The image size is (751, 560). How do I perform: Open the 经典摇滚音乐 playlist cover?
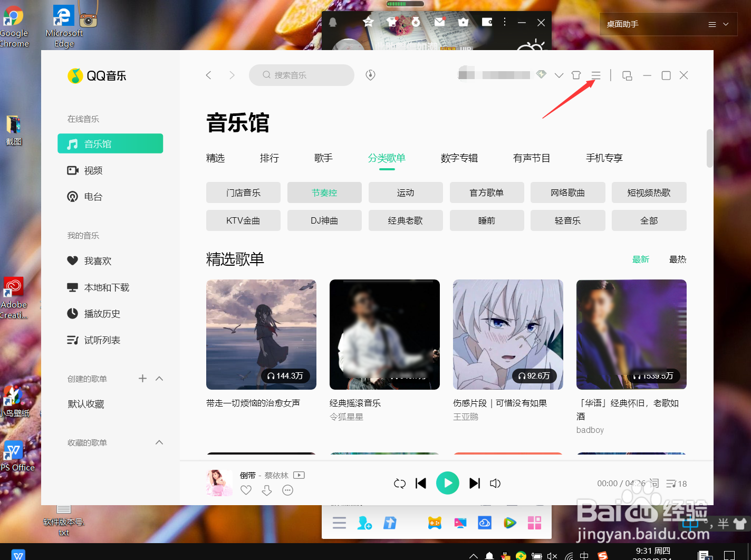[x=384, y=334]
